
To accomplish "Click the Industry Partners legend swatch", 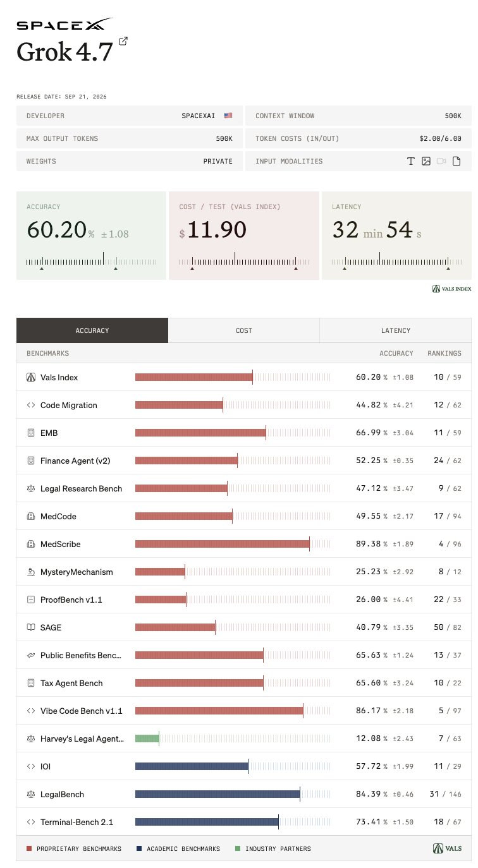I will point(237,848).
